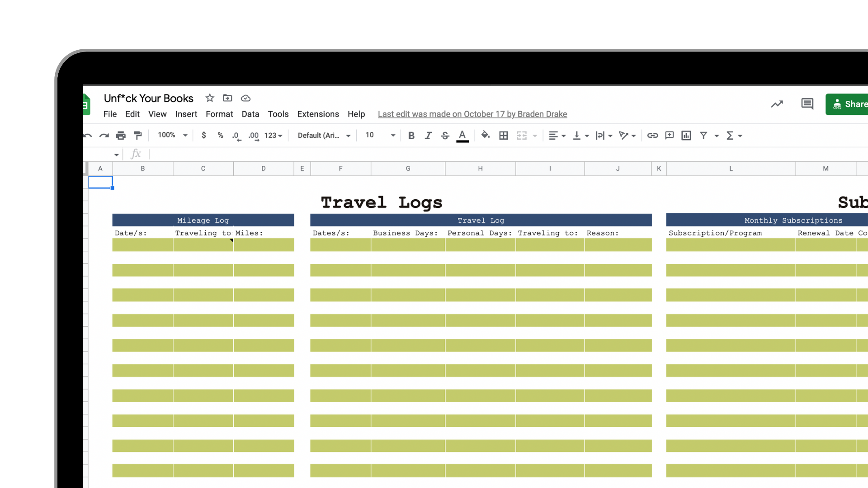Click the print icon
The width and height of the screenshot is (868, 488).
pos(121,136)
